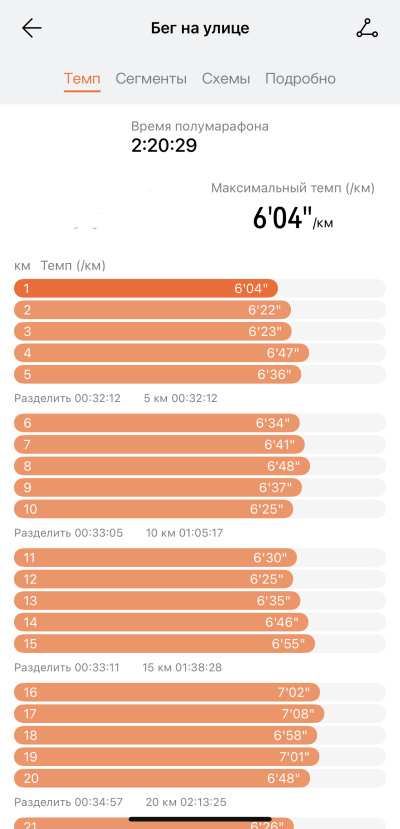Switch to the Сегменты tab
The height and width of the screenshot is (829, 400).
[x=151, y=79]
